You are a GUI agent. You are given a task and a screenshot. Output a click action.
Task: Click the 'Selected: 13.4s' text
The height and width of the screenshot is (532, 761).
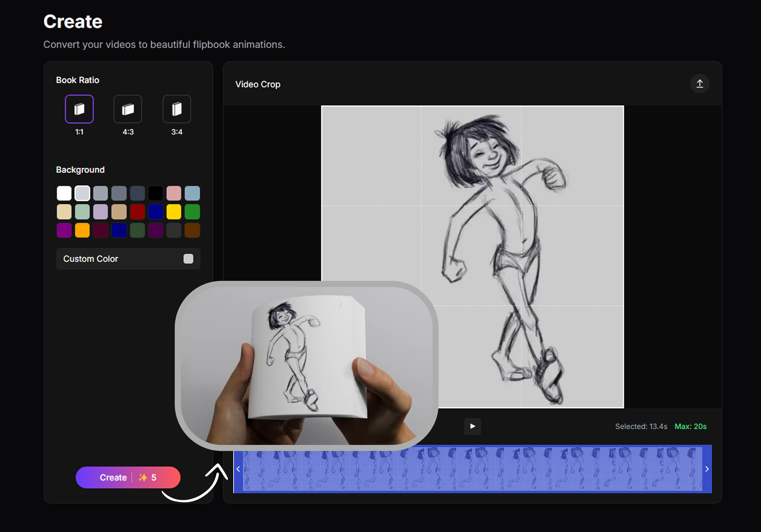(641, 426)
